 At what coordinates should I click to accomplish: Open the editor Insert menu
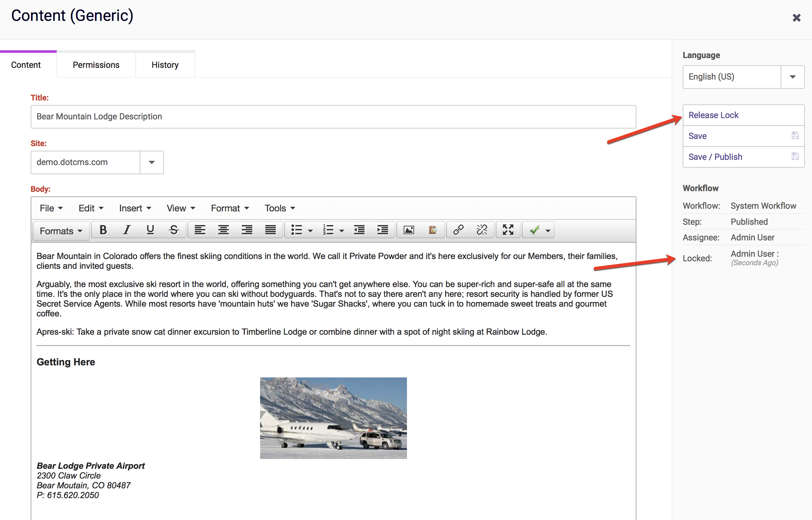click(135, 208)
